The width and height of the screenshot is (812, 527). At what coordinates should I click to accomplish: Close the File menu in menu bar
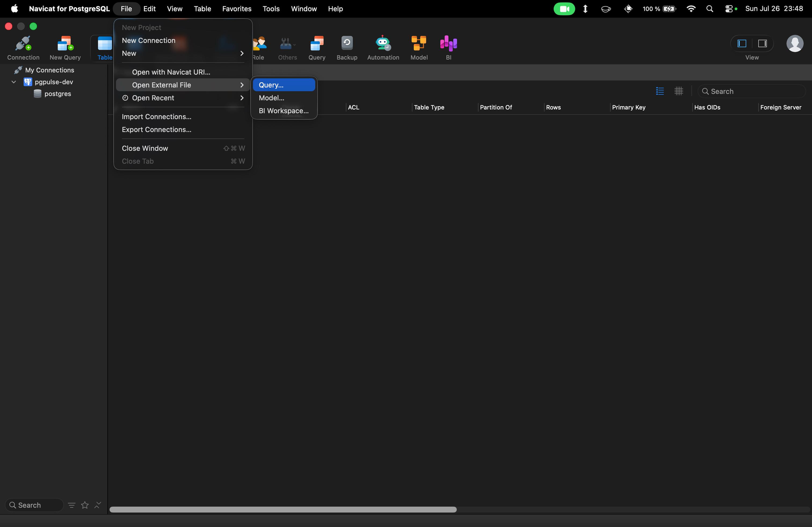tap(126, 9)
